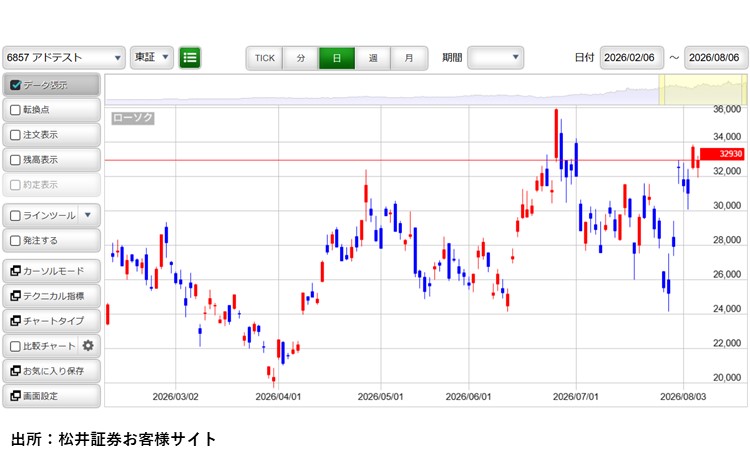Viewport: 750px width, 454px height.
Task: Enable the 転換点 checkbox
Action: (x=15, y=110)
